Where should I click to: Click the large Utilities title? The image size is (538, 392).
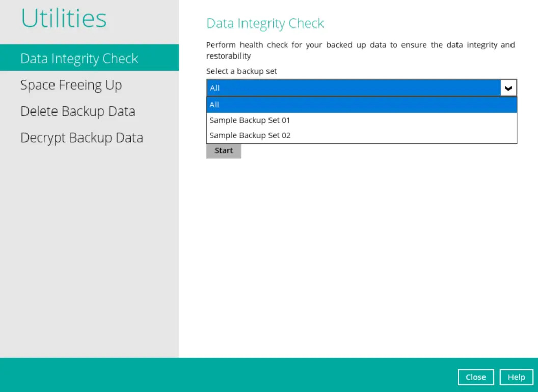64,19
